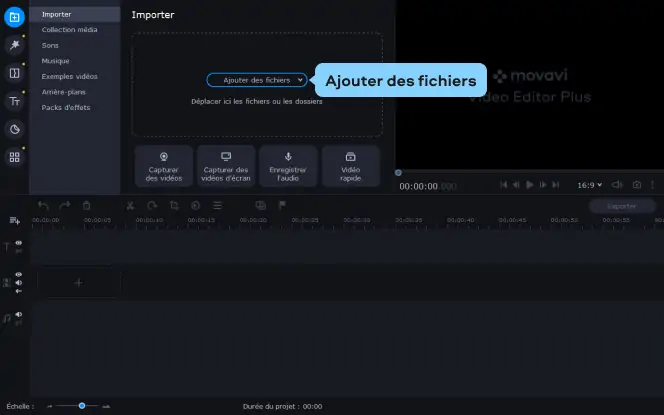Click the plus placeholder on the video track

click(x=79, y=282)
